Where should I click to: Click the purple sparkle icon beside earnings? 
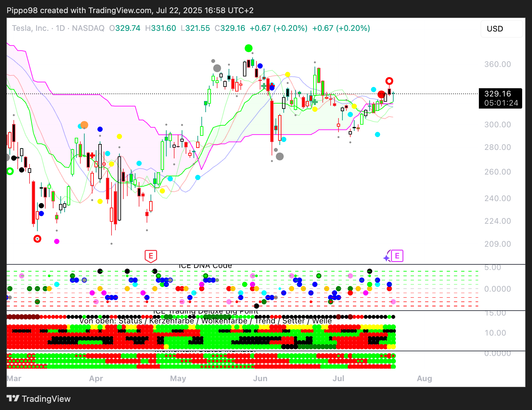coord(387,258)
